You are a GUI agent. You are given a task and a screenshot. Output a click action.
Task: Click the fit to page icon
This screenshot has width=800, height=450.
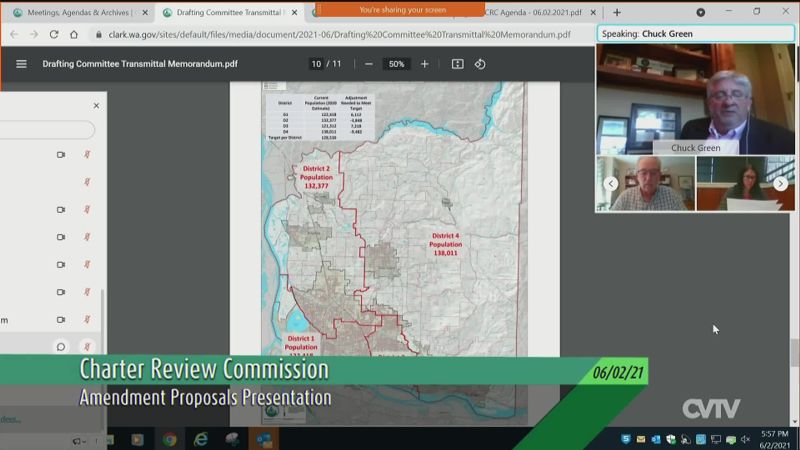[457, 64]
